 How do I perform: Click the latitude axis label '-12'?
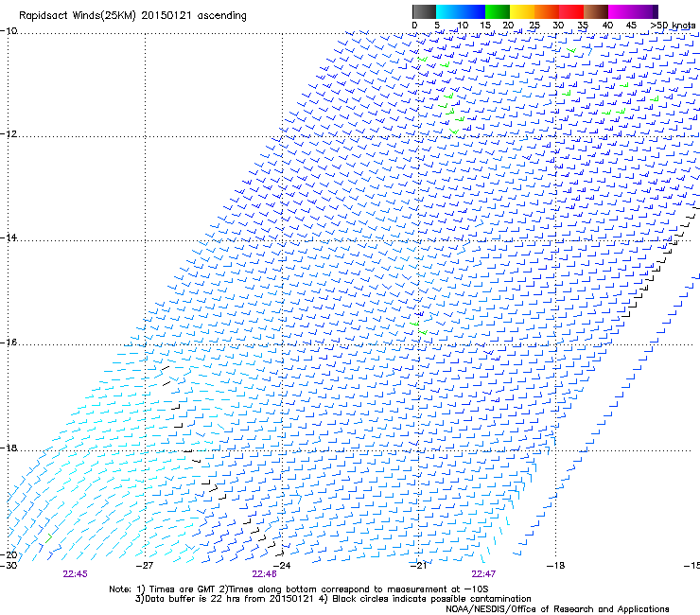pyautogui.click(x=9, y=134)
